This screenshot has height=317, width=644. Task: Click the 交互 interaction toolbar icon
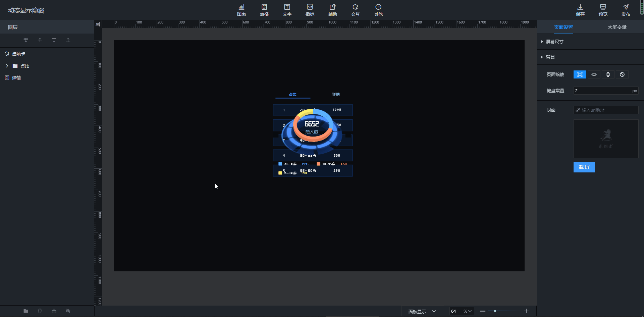pyautogui.click(x=355, y=10)
